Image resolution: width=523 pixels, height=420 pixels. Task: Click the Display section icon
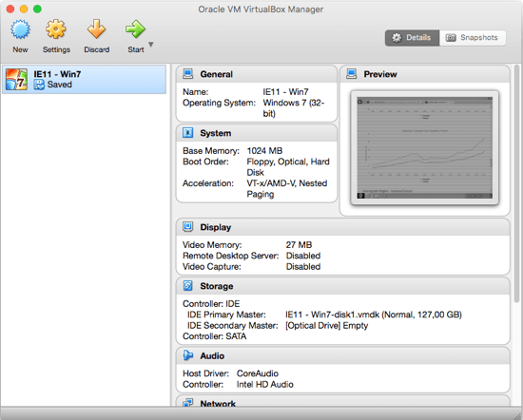187,227
